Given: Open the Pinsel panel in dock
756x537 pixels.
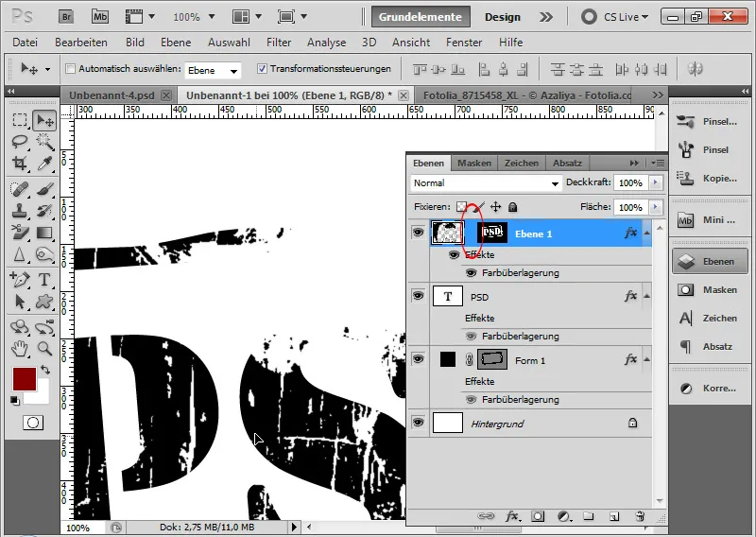Looking at the screenshot, I should [710, 149].
